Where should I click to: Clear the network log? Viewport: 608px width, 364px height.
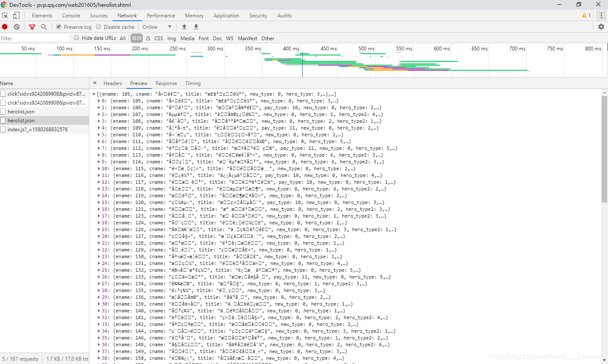(x=17, y=27)
